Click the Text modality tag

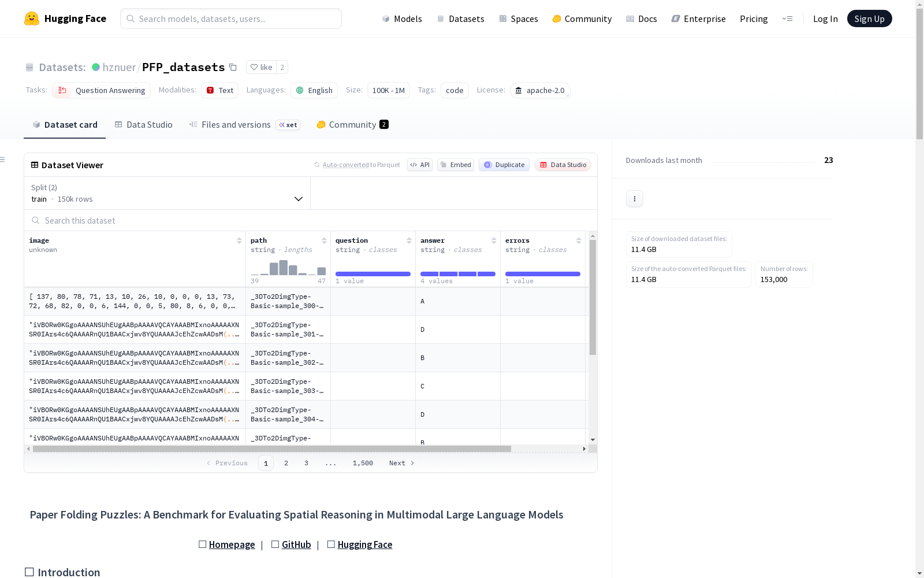(x=220, y=90)
